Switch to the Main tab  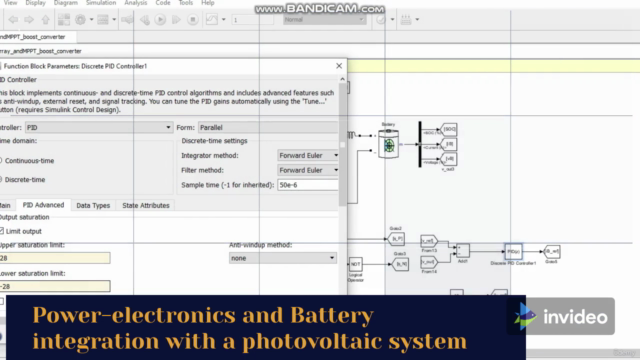click(6, 205)
